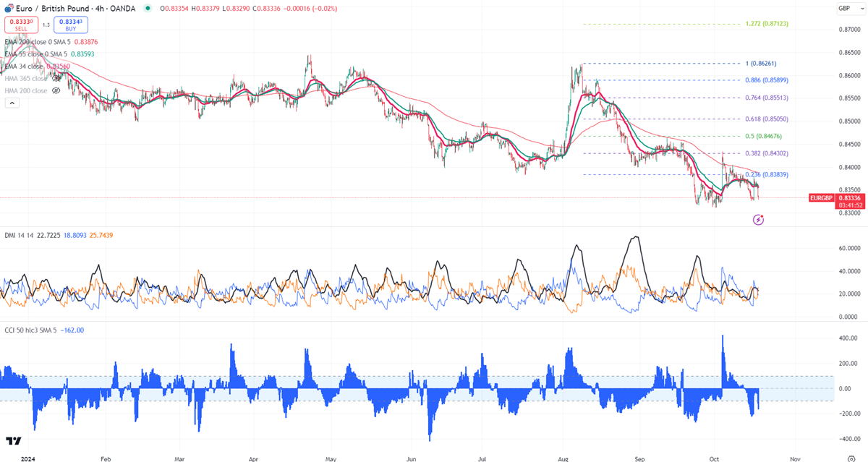
Task: Click the Apr time axis label
Action: [x=254, y=458]
